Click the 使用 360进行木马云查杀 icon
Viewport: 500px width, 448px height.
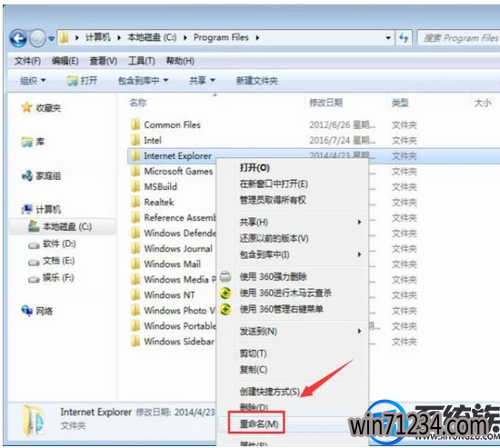point(225,293)
